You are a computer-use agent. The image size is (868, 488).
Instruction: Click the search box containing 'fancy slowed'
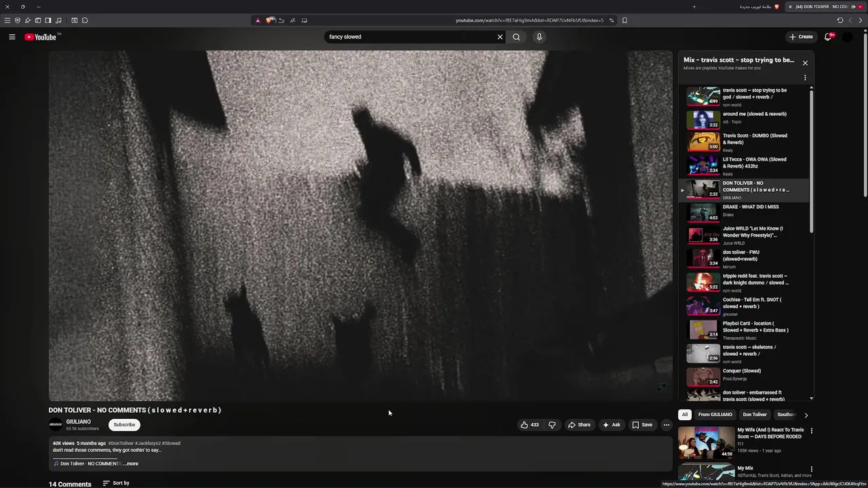pos(410,37)
